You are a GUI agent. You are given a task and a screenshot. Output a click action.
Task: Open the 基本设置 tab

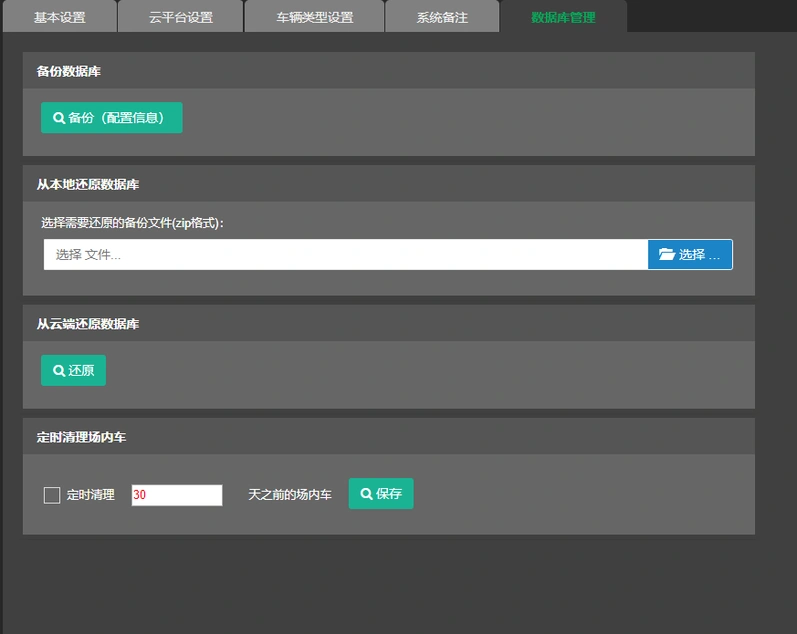59,17
